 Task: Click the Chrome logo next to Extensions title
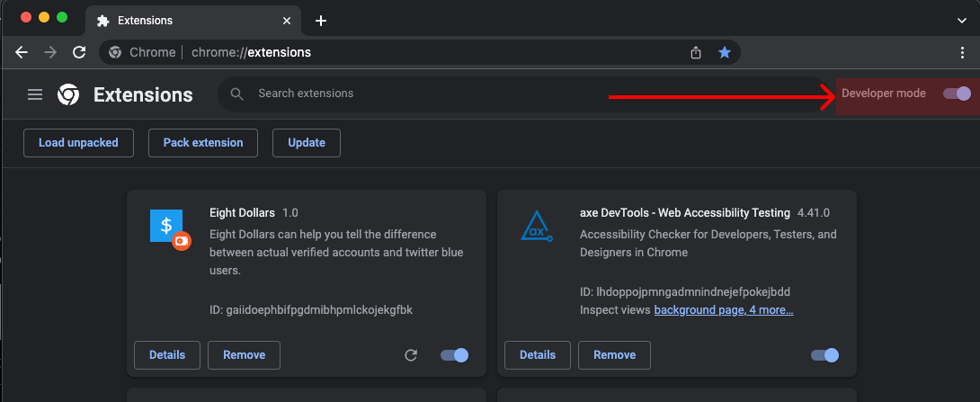(x=68, y=94)
